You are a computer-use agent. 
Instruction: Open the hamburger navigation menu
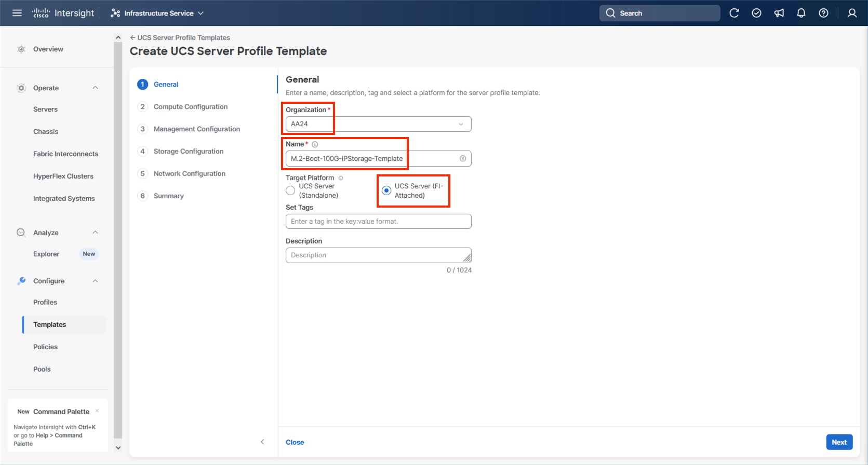click(17, 13)
